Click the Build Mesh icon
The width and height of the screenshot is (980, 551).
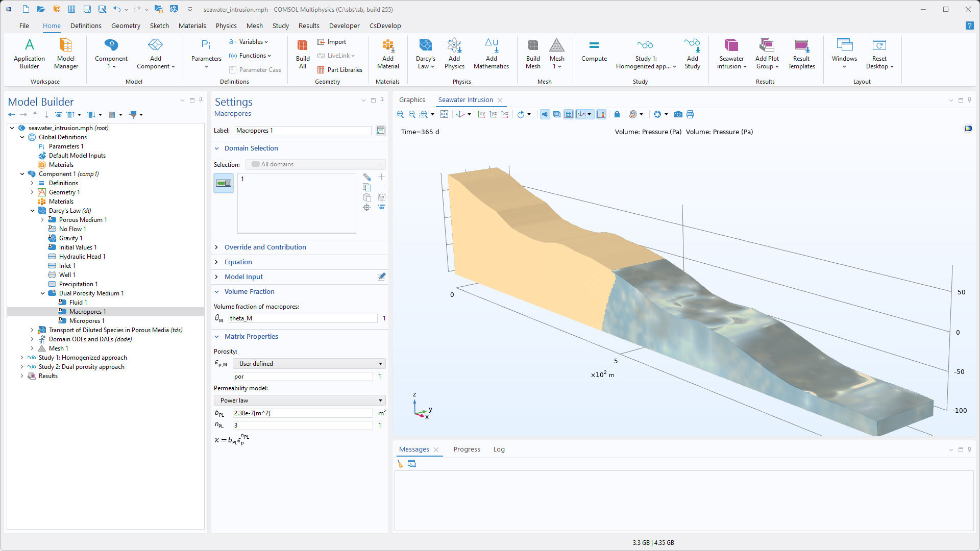point(533,54)
